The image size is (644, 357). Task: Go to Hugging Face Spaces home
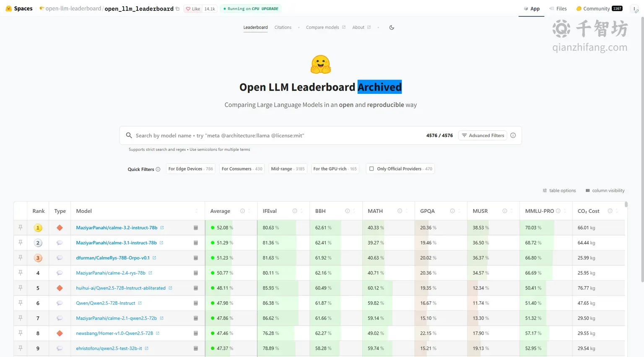19,8
